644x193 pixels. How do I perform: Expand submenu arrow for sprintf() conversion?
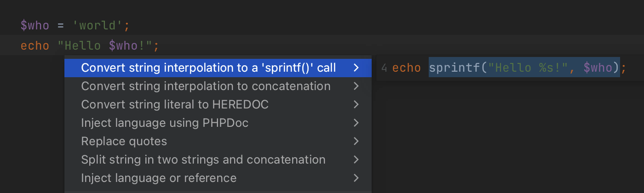point(356,68)
